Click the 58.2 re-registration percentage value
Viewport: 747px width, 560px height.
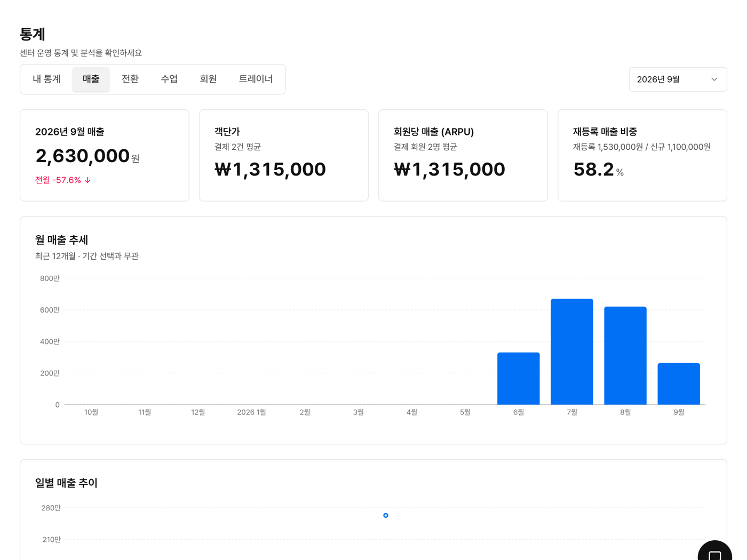(594, 169)
